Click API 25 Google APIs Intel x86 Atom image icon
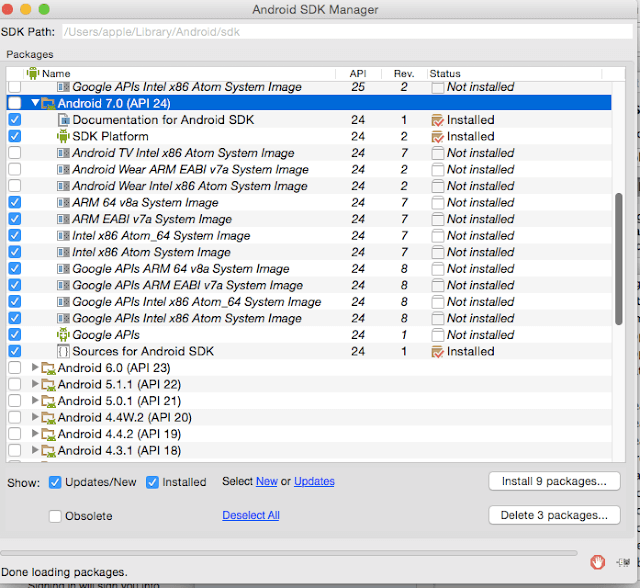 pos(63,87)
